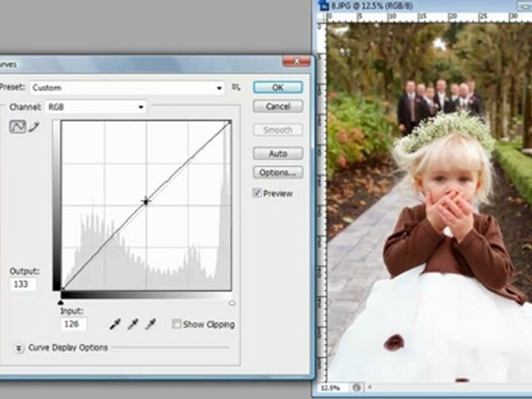
Task: Enable Show Clipping checkbox
Action: pos(176,324)
